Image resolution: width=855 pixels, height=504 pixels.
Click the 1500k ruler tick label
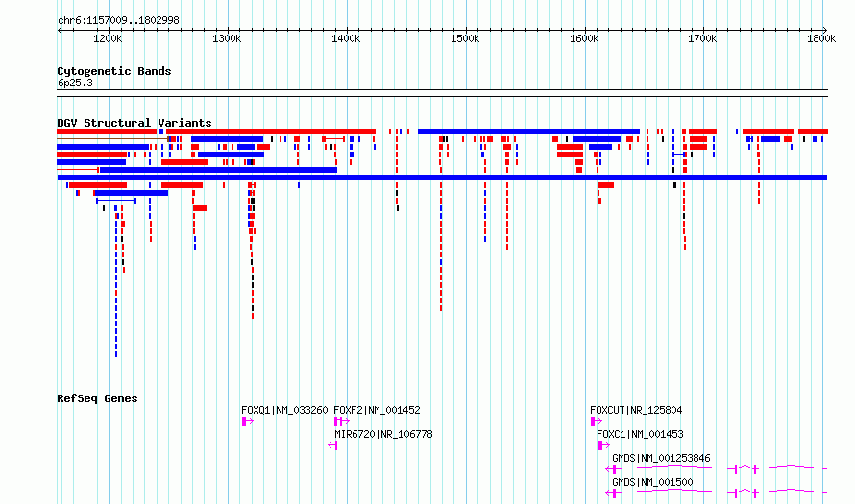[465, 38]
